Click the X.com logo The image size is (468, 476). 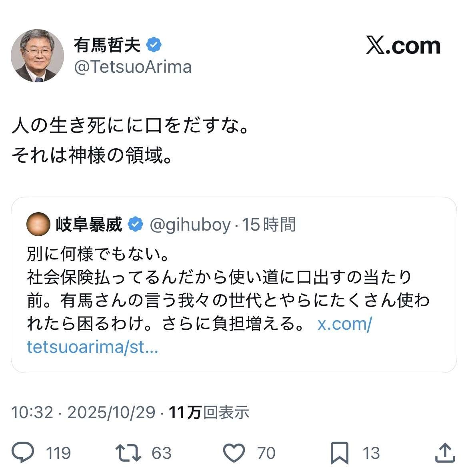pos(403,46)
